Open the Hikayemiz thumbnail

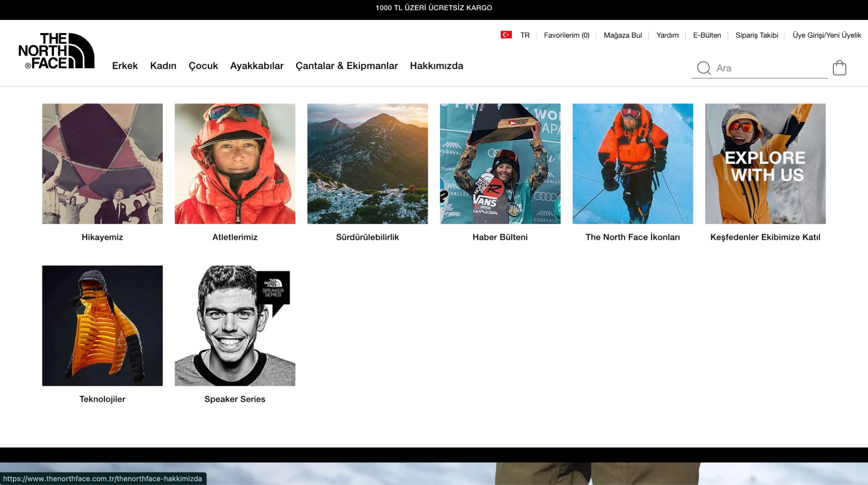102,164
